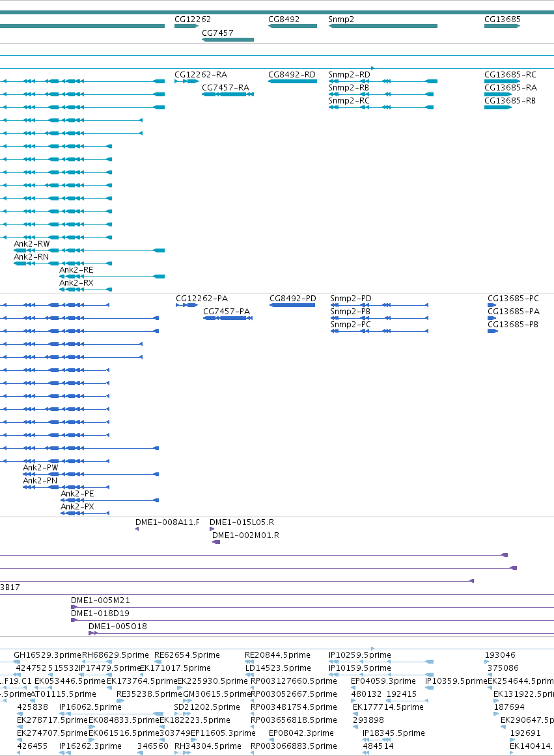Open cDNA EK177714.5prime
This screenshot has height=756, width=554.
[388, 707]
